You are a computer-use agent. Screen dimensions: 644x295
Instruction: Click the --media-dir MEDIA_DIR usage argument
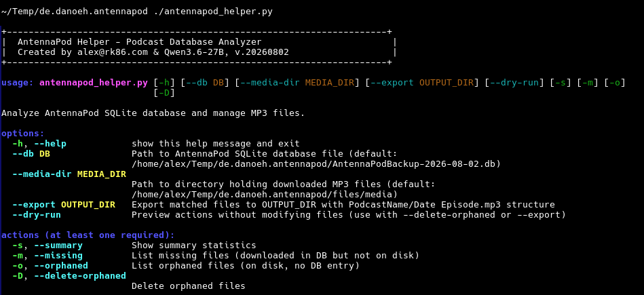pos(297,83)
